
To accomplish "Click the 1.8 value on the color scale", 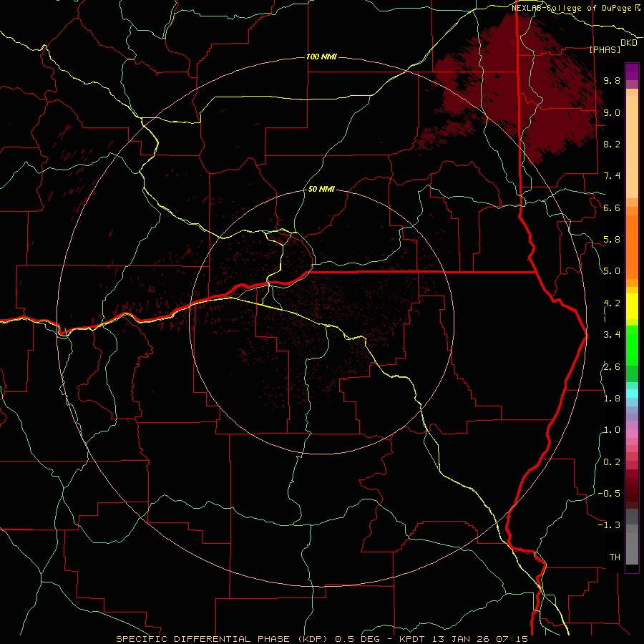I will point(612,399).
